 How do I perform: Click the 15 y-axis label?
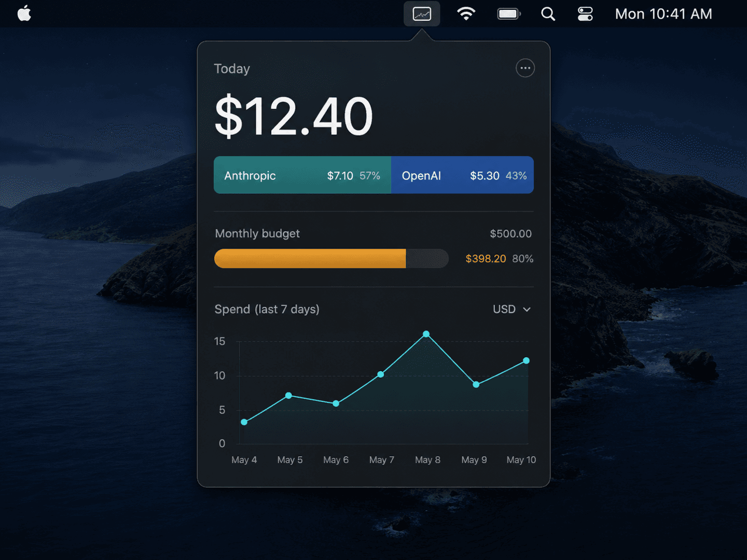[x=220, y=341]
